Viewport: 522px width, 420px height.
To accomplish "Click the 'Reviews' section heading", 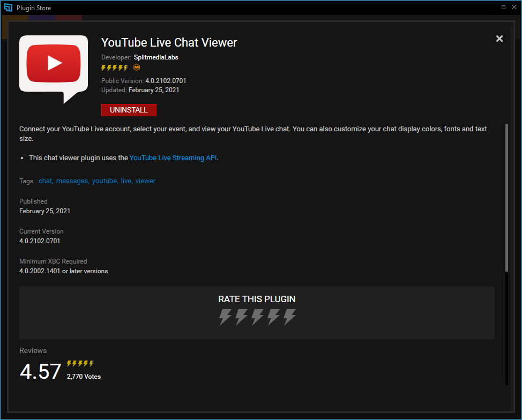I will (x=33, y=350).
